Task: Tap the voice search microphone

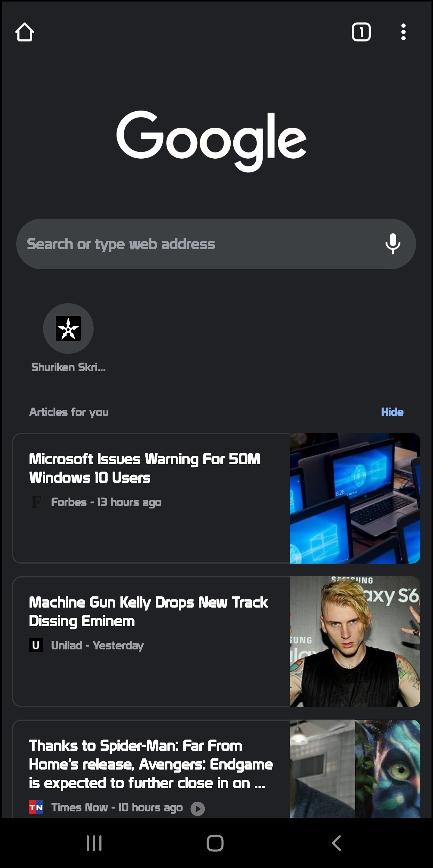Action: coord(393,244)
